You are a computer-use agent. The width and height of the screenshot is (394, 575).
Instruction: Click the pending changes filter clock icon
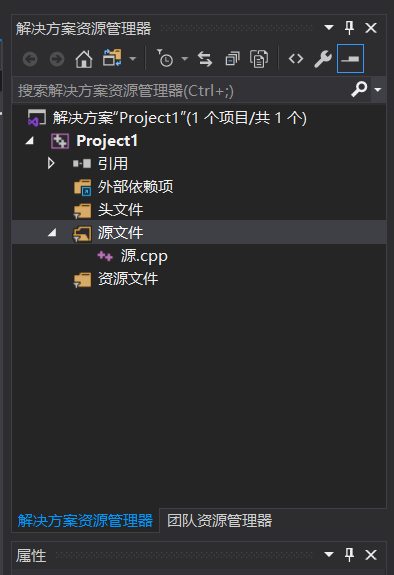coord(165,58)
